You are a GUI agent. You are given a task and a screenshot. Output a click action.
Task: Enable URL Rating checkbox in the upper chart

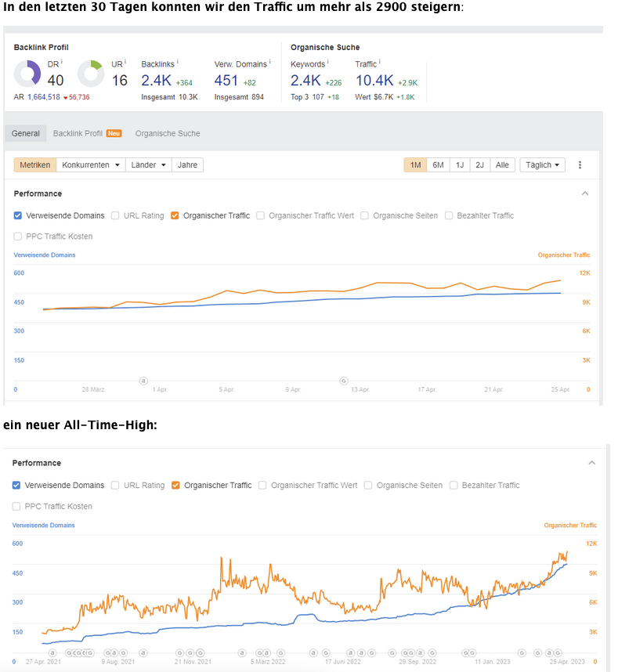[x=115, y=215]
